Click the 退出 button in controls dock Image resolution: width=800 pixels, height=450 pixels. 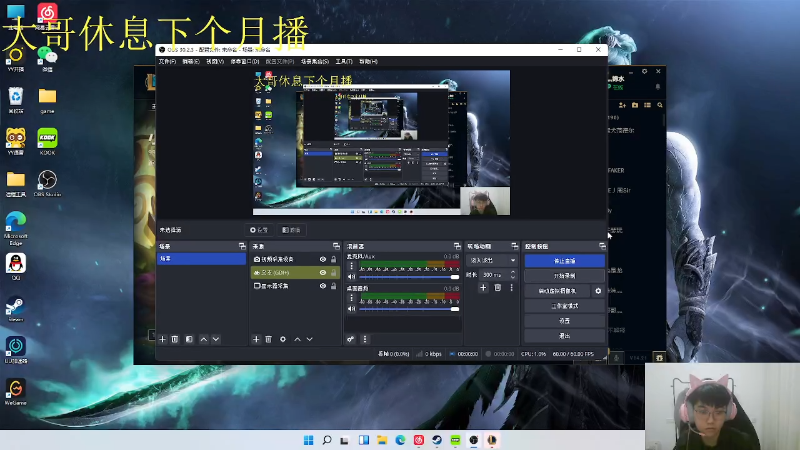click(x=564, y=336)
